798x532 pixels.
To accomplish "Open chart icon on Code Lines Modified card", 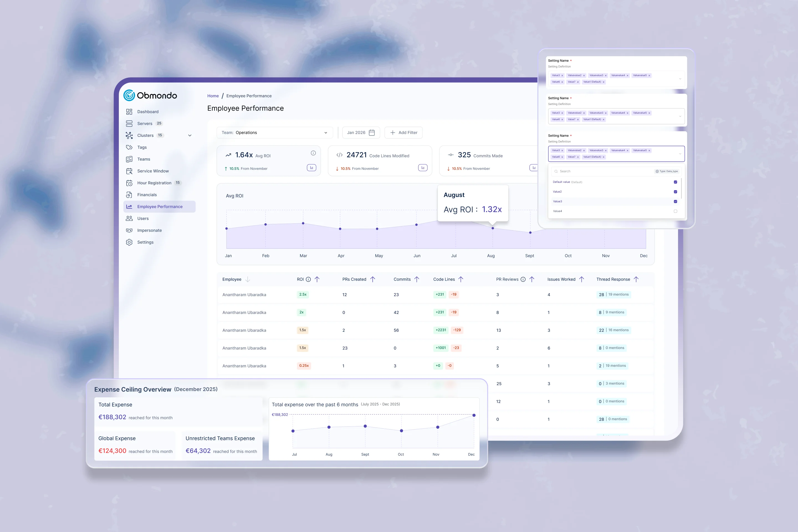I will (x=422, y=168).
